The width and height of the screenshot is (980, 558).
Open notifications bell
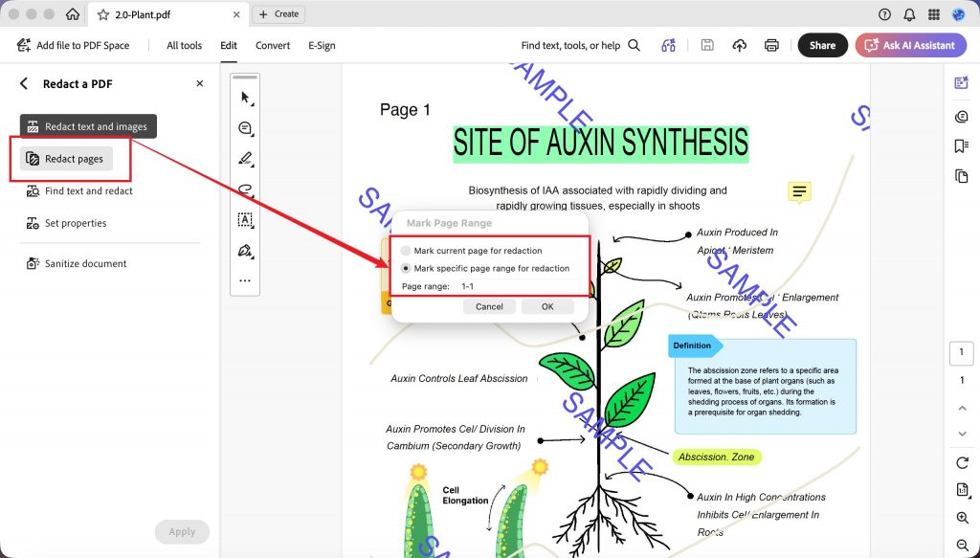[909, 14]
